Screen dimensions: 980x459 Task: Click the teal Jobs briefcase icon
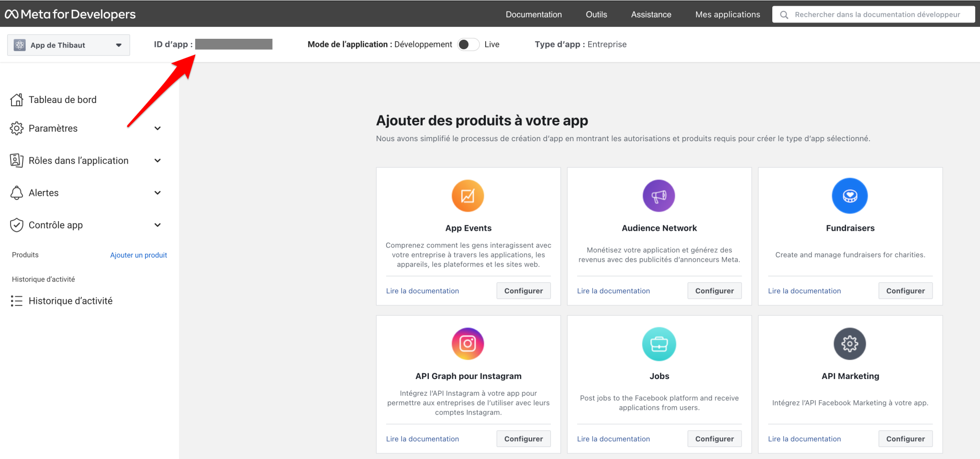659,344
